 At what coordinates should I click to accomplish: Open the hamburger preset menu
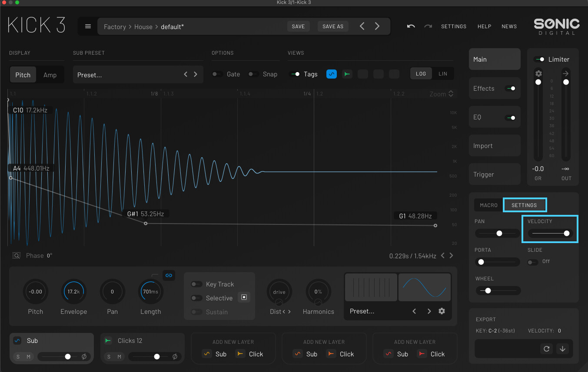[x=88, y=26]
